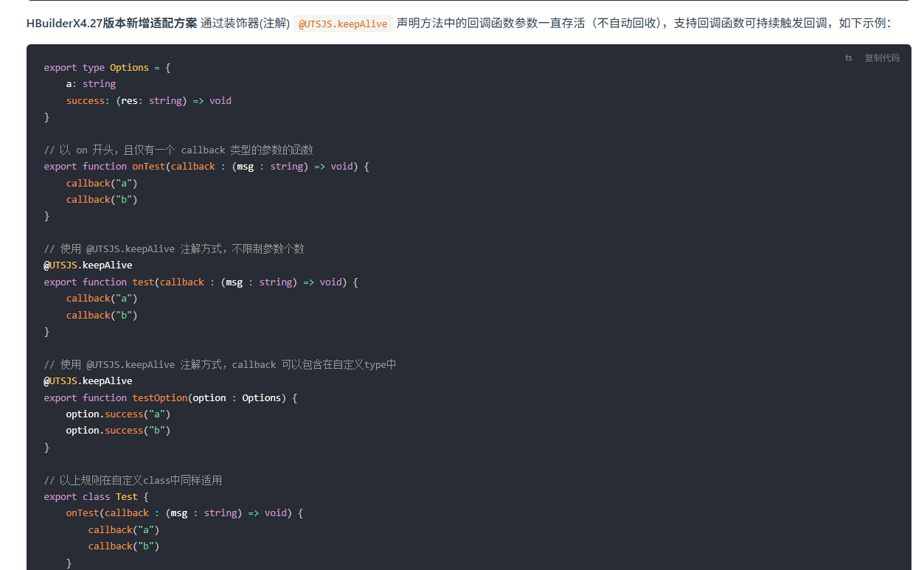Click the bold HBuilderX4.27版本新增适配方案 text
Screen dimensions: 924x570
[111, 23]
